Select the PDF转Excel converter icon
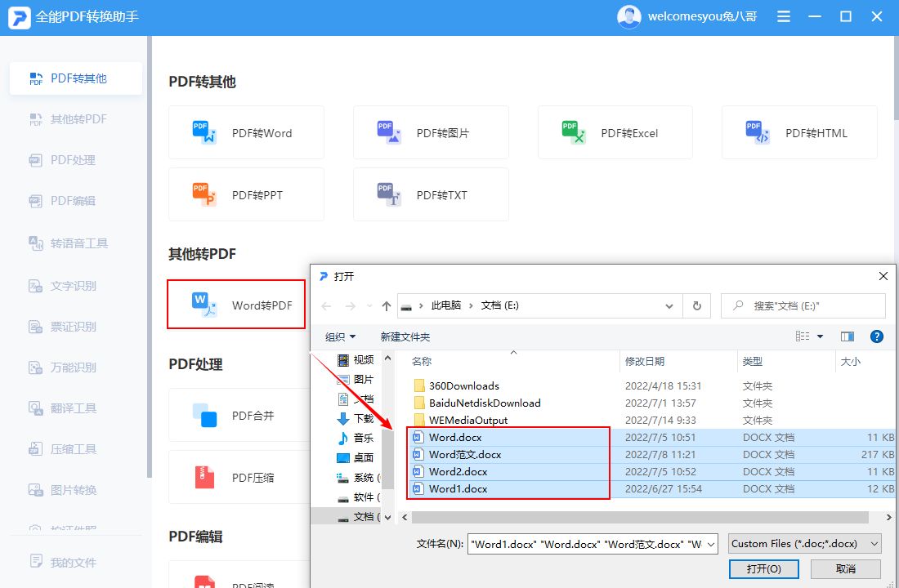 click(x=574, y=132)
